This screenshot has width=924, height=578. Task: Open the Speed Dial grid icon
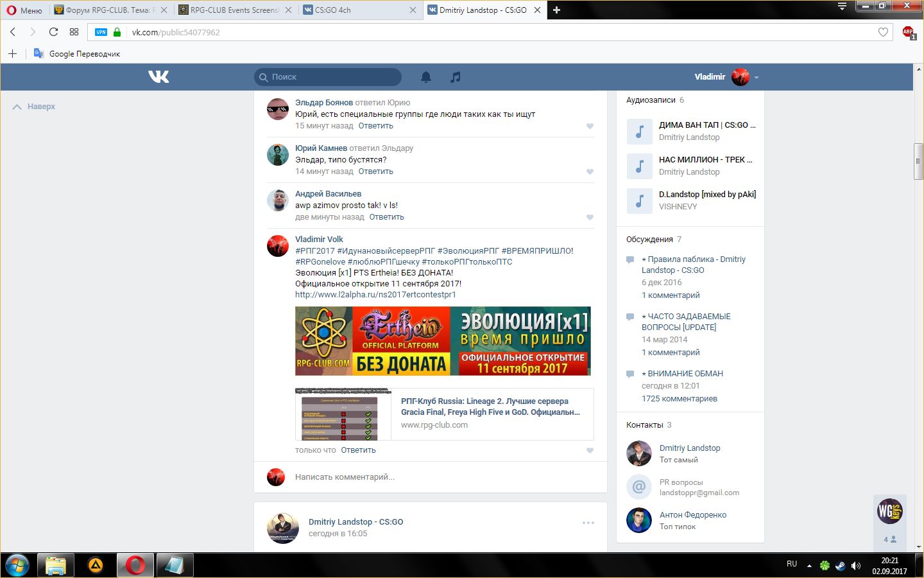click(x=74, y=32)
